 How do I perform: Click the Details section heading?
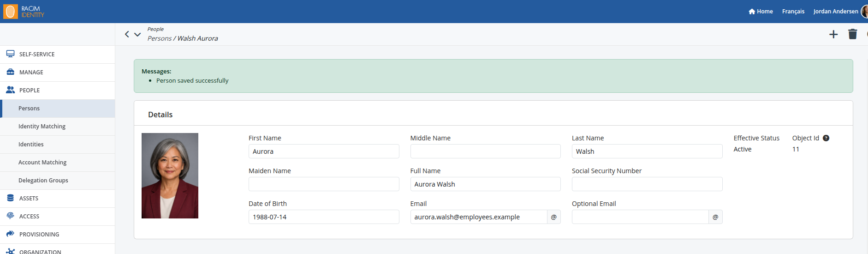click(x=160, y=115)
